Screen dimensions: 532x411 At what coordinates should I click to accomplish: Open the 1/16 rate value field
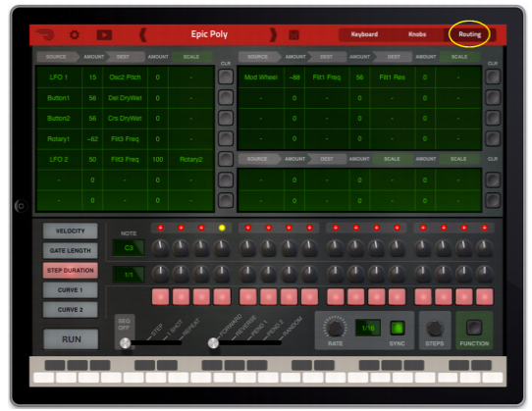tap(368, 328)
